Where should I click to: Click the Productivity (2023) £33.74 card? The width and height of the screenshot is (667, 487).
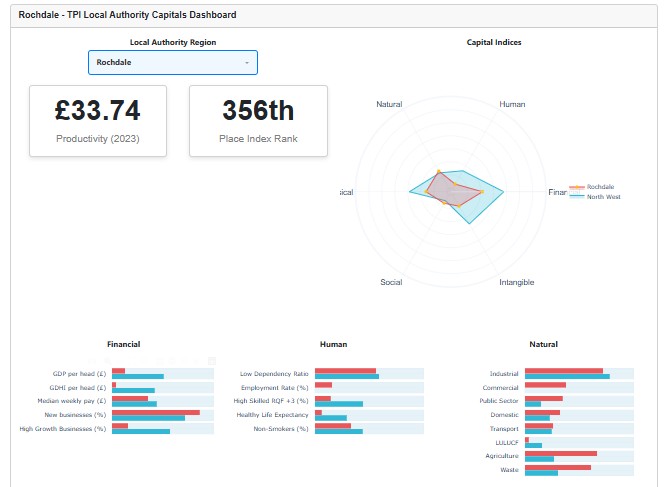tap(97, 120)
